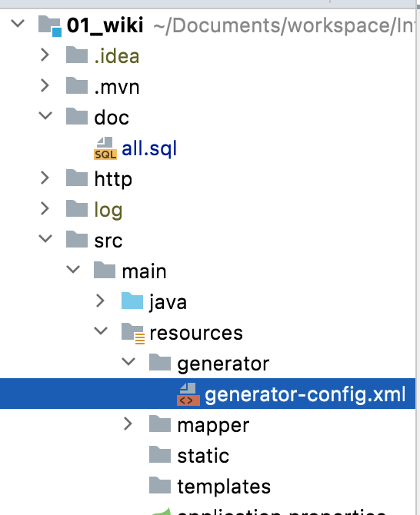420x515 pixels.
Task: Select the java label
Action: pos(168,302)
